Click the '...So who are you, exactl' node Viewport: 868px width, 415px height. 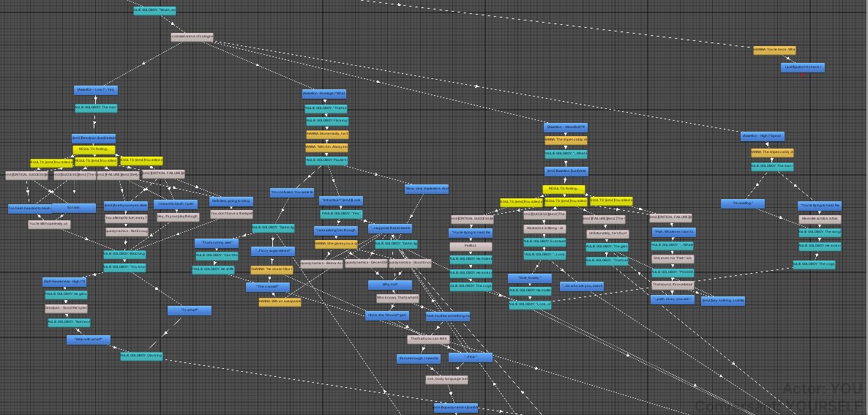tap(582, 287)
